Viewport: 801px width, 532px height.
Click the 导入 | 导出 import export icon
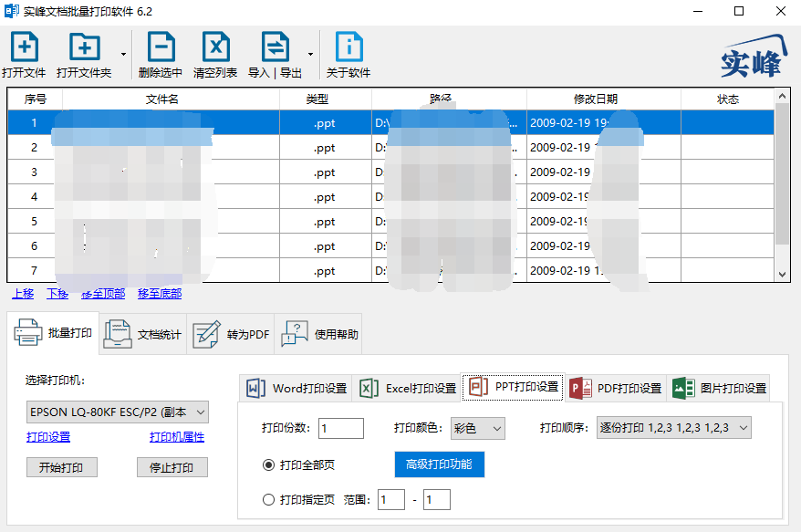click(275, 47)
